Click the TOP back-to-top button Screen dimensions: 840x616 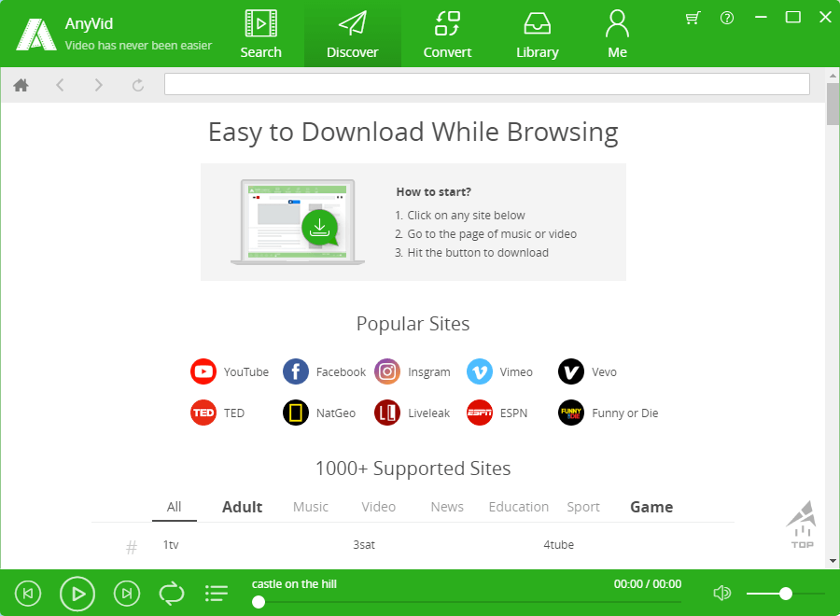point(802,525)
